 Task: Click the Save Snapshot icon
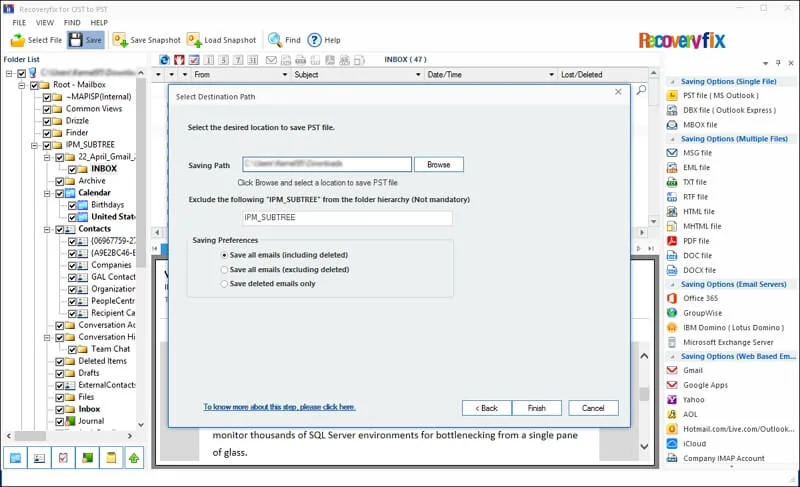click(120, 40)
